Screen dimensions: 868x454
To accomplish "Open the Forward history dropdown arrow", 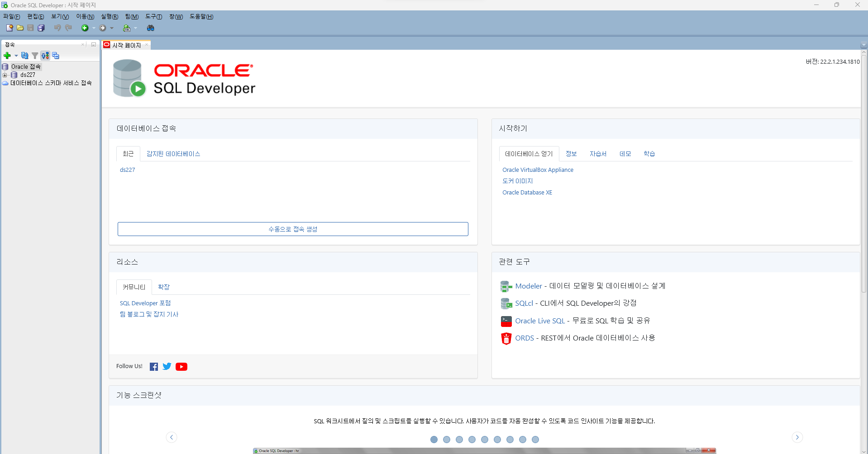I will point(112,28).
